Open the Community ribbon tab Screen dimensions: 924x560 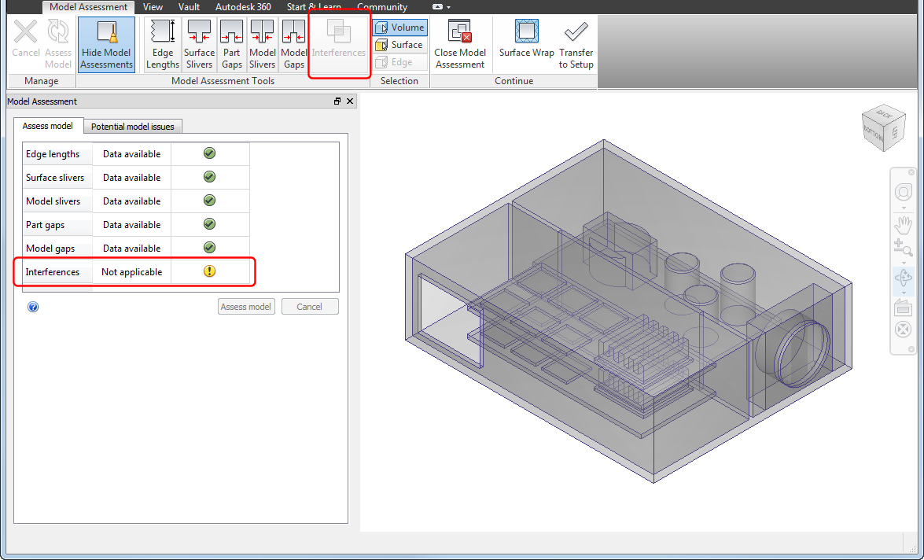382,7
